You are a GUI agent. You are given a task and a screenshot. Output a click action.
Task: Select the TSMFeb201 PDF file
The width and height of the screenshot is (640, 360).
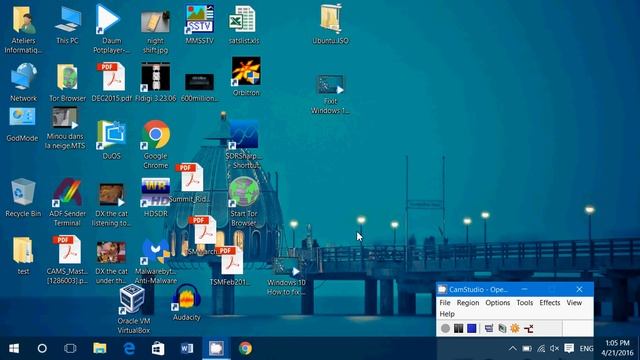click(x=230, y=265)
